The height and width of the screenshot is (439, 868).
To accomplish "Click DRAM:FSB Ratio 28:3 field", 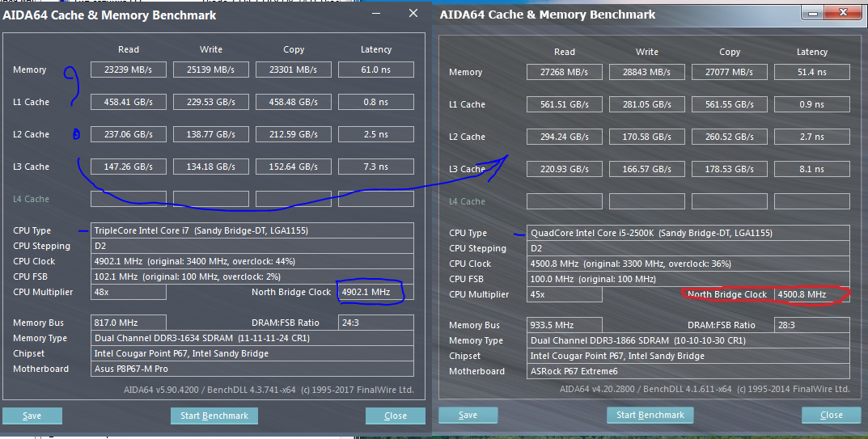I will 811,325.
